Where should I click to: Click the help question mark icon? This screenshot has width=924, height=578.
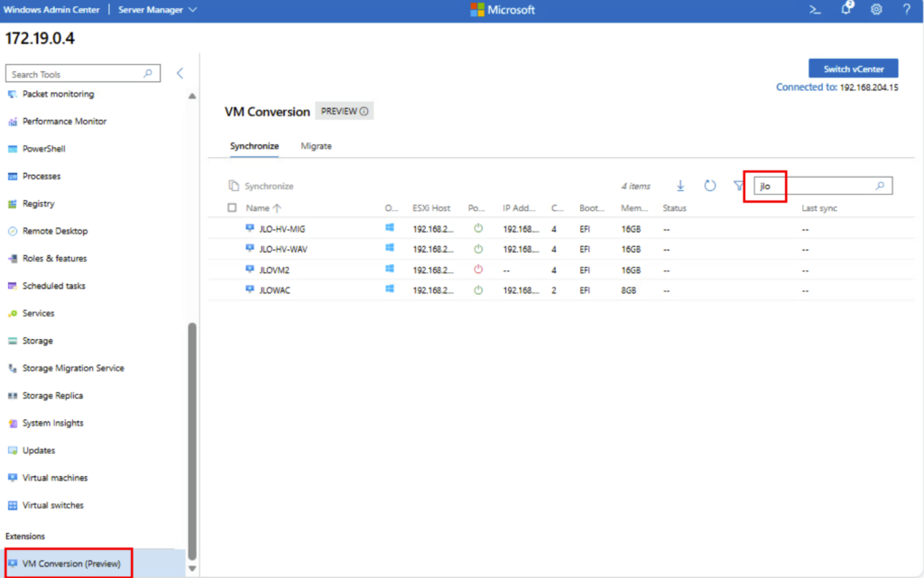[906, 10]
